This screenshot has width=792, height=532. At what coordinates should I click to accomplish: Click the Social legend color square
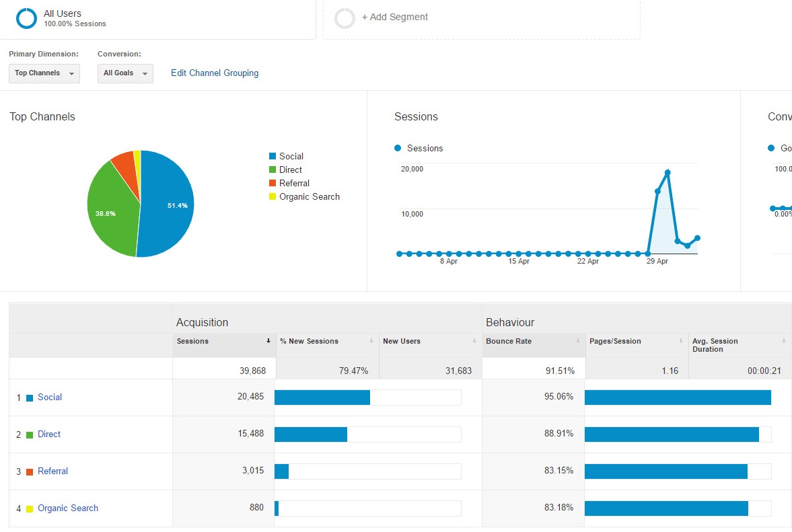(x=273, y=156)
